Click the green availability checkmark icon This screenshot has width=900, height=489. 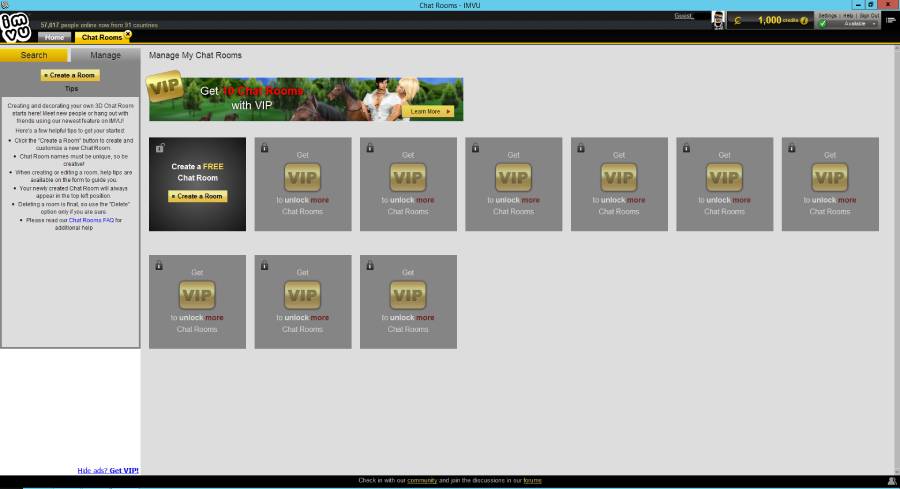(x=823, y=24)
